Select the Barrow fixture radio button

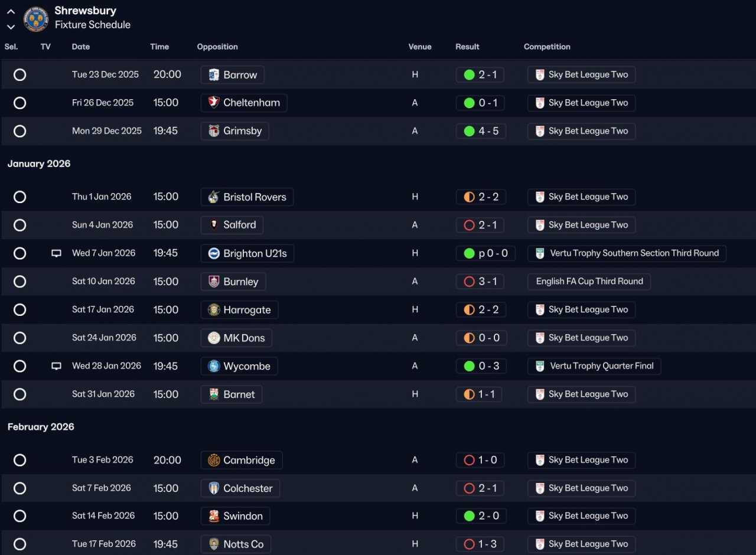pyautogui.click(x=20, y=75)
